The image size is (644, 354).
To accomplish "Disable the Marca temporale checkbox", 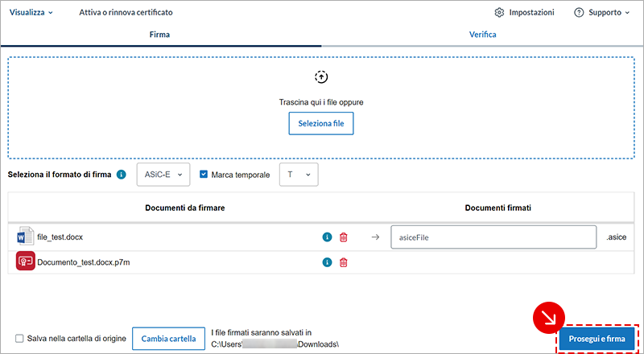I will pos(204,175).
